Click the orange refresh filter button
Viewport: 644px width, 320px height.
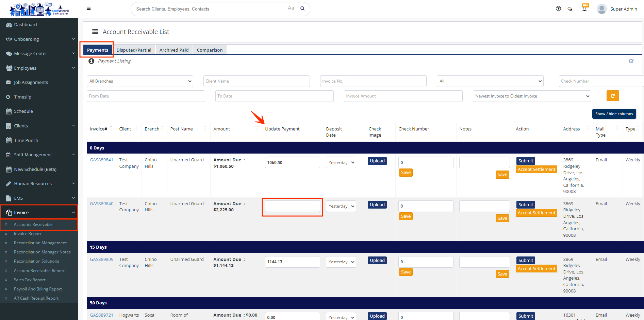click(x=612, y=96)
